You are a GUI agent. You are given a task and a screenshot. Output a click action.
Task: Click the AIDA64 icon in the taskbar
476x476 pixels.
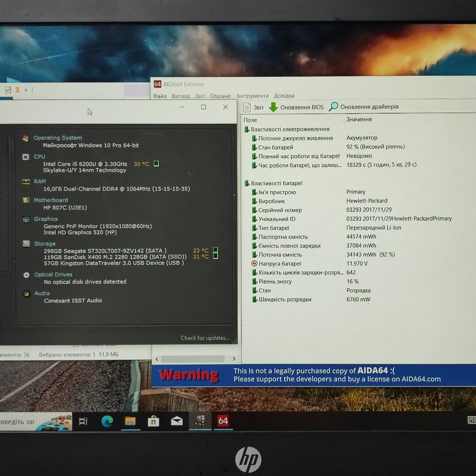pyautogui.click(x=223, y=421)
